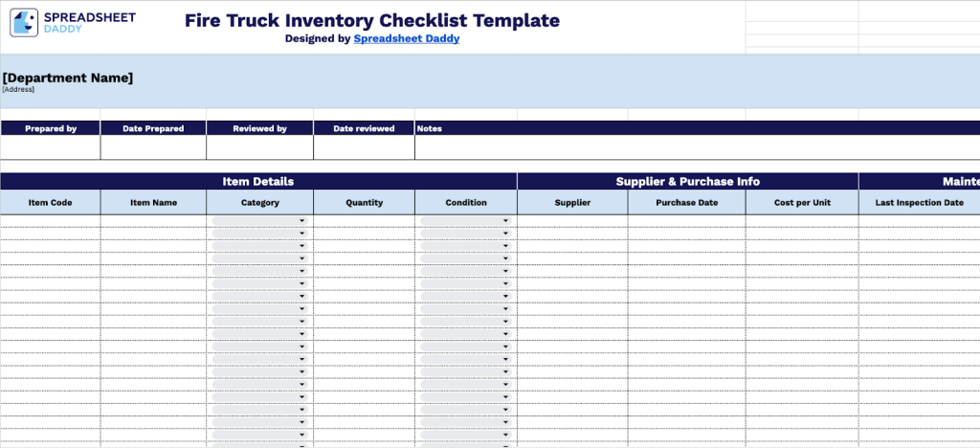980x448 pixels.
Task: Click the Supplier & Purchase Info section header
Action: 687,181
